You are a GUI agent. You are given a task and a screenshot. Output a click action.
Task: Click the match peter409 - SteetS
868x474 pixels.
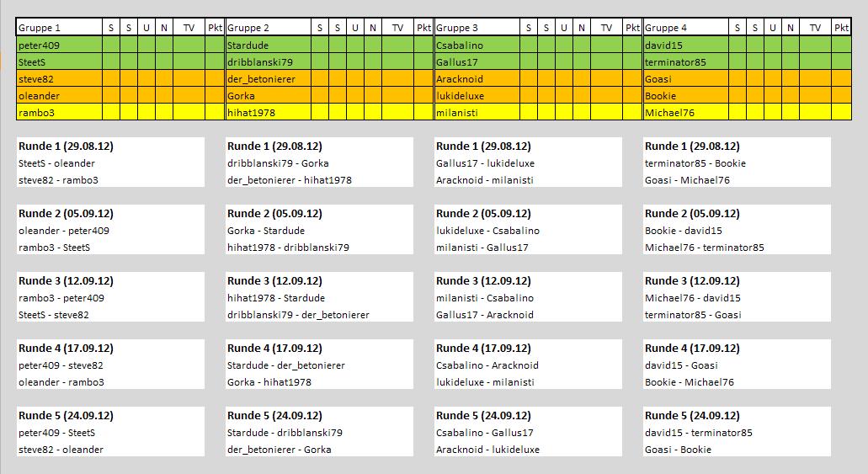tap(56, 433)
